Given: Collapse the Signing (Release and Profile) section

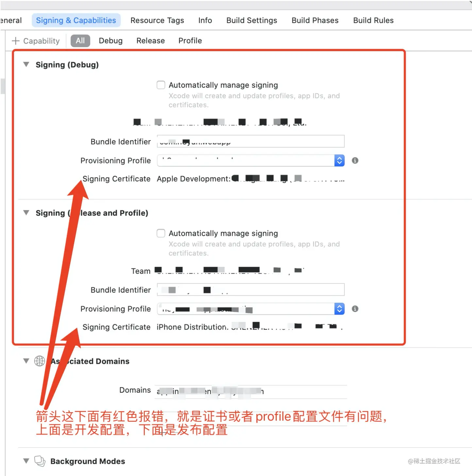Looking at the screenshot, I should pos(26,213).
